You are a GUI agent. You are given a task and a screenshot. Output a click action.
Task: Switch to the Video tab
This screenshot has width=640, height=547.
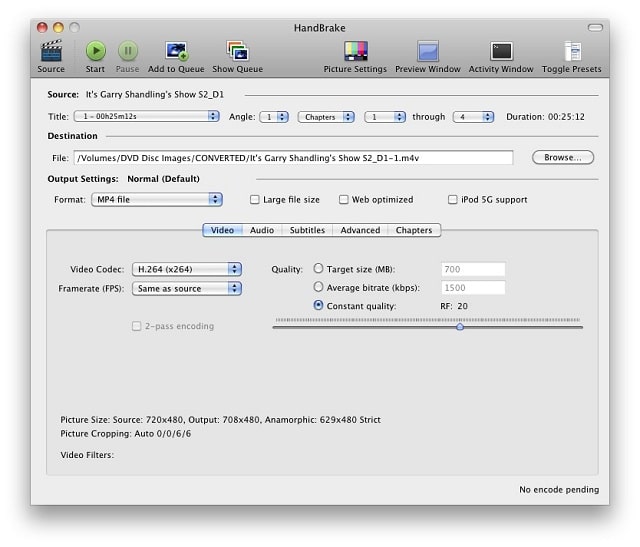[222, 230]
